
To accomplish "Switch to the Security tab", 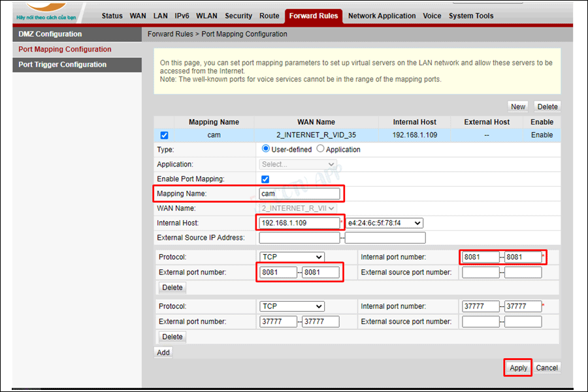I will pos(238,16).
